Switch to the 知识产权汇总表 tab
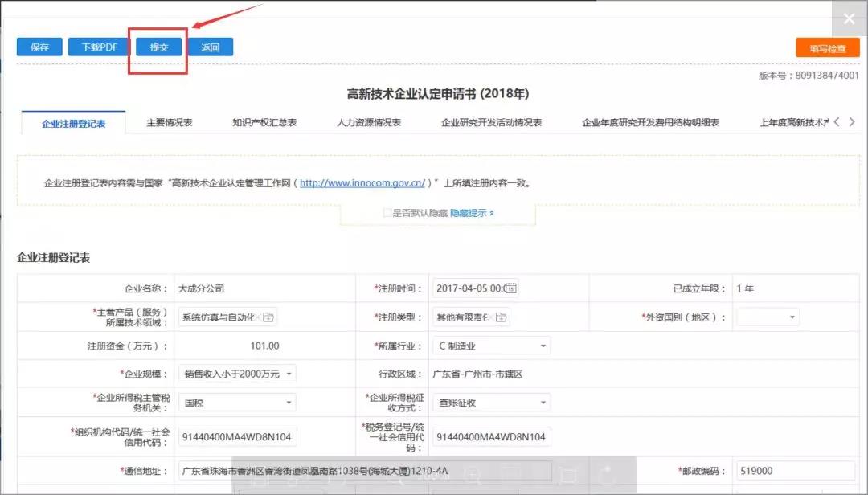868x495 pixels. tap(264, 123)
